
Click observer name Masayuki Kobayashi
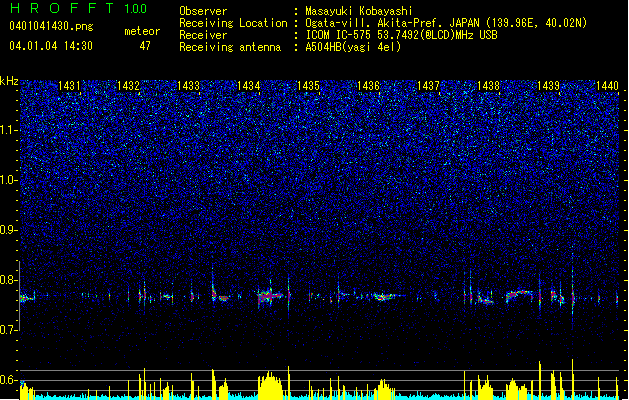359,11
